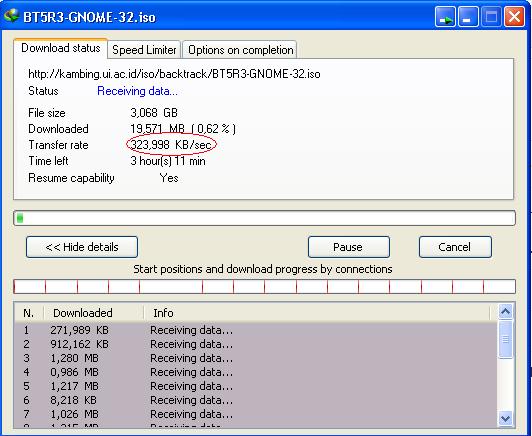Select connection 5 row with 1,217 MB

[x=255, y=386]
